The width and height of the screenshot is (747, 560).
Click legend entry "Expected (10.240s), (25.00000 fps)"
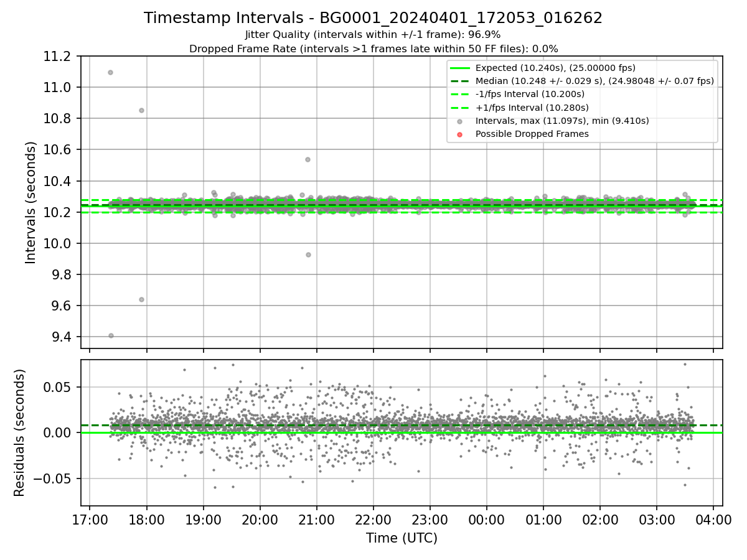(555, 68)
